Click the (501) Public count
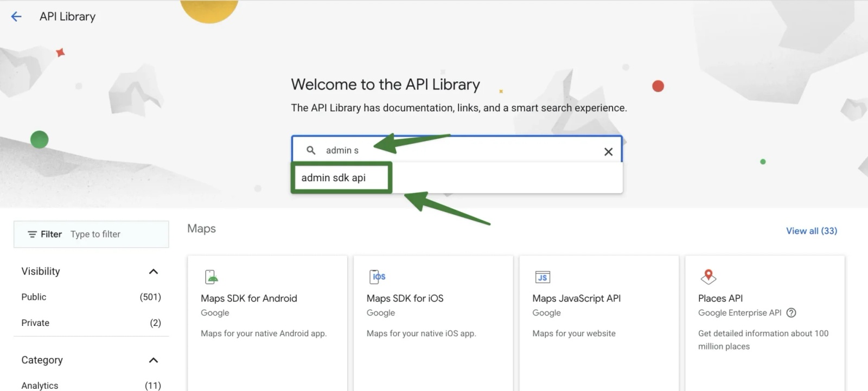This screenshot has width=868, height=391. click(x=150, y=297)
